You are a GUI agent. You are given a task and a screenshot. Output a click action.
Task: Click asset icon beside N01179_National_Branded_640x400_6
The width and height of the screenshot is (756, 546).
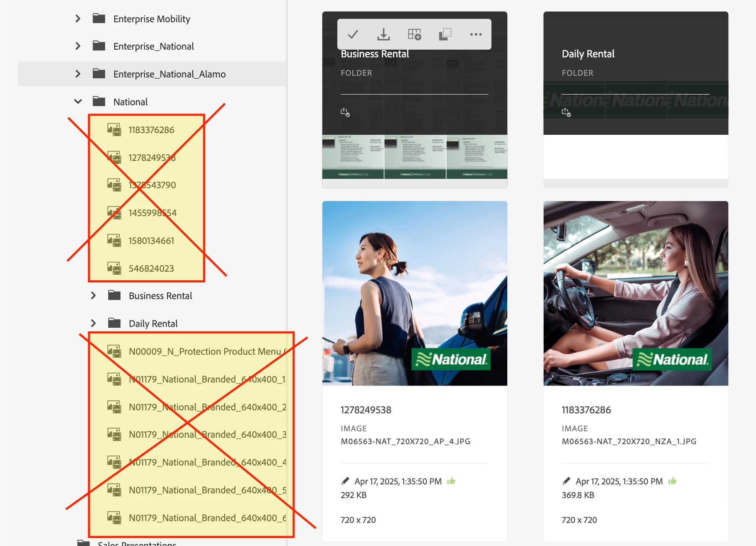pyautogui.click(x=114, y=518)
